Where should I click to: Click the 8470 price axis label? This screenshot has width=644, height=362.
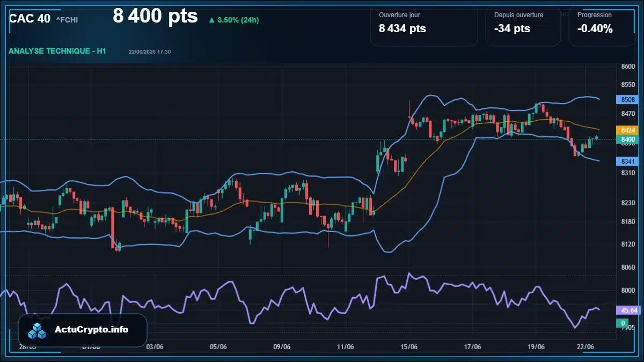(628, 114)
